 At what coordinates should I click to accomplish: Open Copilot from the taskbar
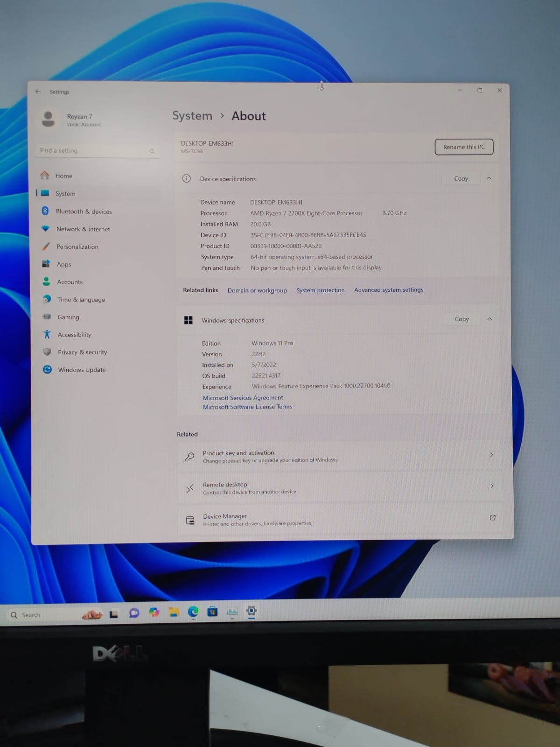point(154,613)
